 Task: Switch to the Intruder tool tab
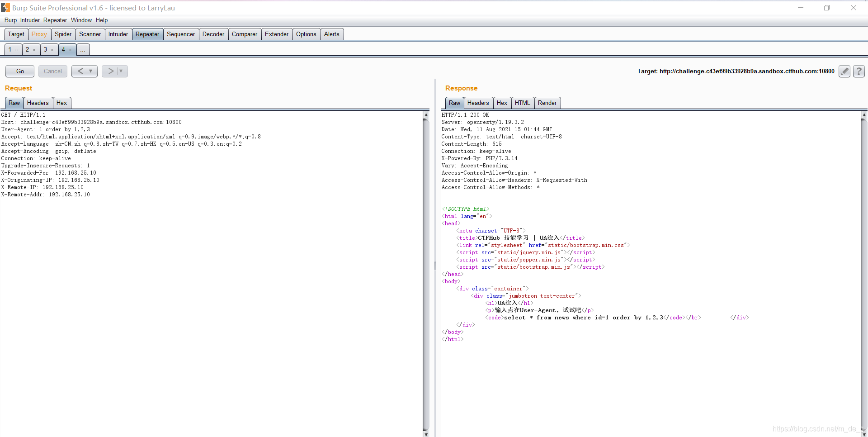[x=118, y=34]
